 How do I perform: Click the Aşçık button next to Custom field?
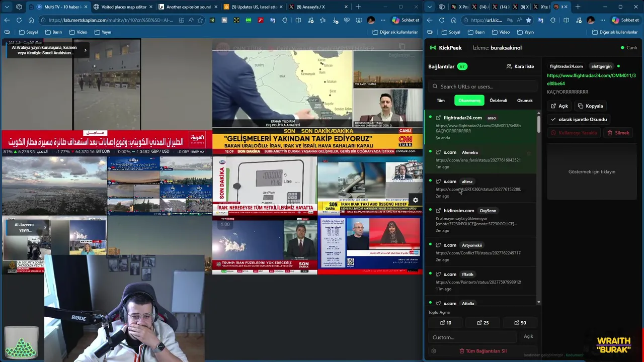coord(528,336)
